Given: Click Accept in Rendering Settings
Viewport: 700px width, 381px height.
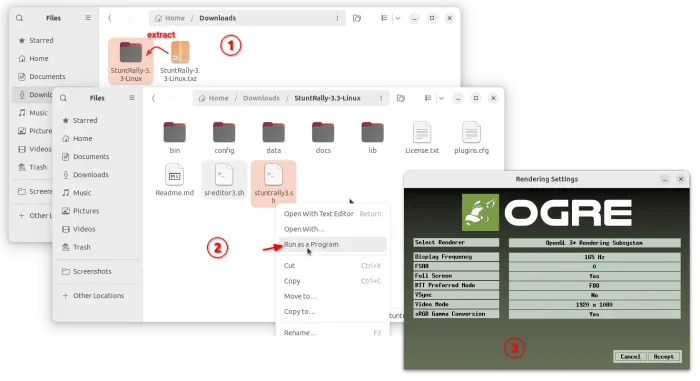Looking at the screenshot, I should coord(663,356).
